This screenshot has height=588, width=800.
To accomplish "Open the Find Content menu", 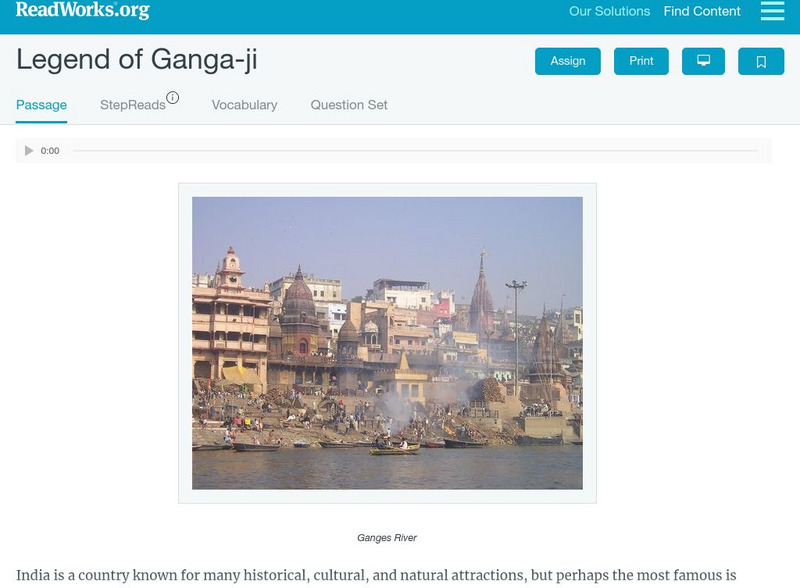I will (x=702, y=11).
